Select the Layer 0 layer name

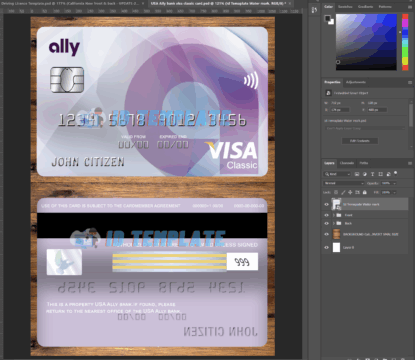click(348, 247)
